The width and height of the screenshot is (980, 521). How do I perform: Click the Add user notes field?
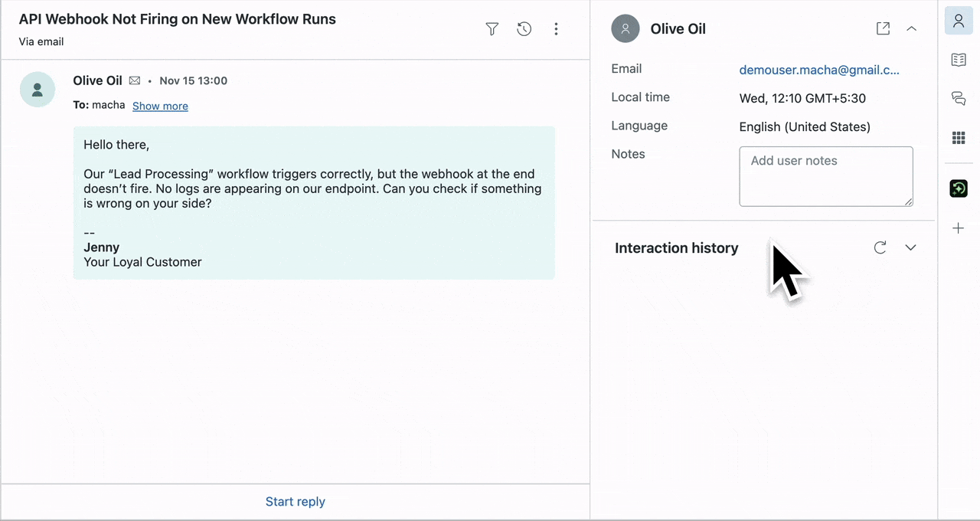point(825,176)
